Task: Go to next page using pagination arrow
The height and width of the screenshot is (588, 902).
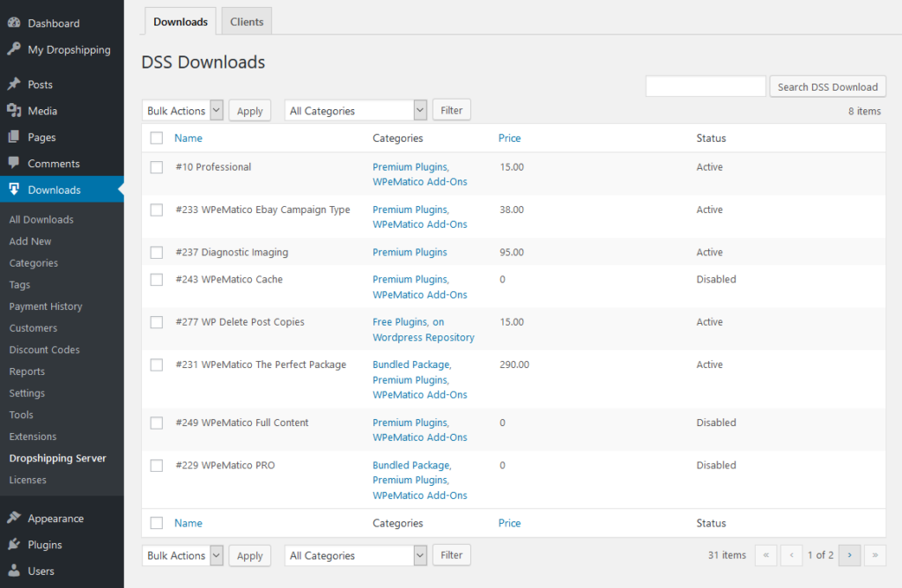Action: point(849,555)
